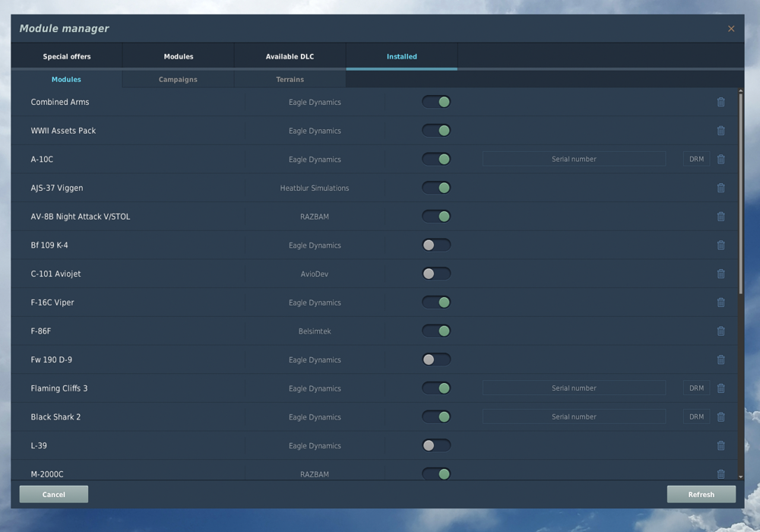Open the Terrains sub-tab
Image resolution: width=760 pixels, height=532 pixels.
click(x=290, y=79)
